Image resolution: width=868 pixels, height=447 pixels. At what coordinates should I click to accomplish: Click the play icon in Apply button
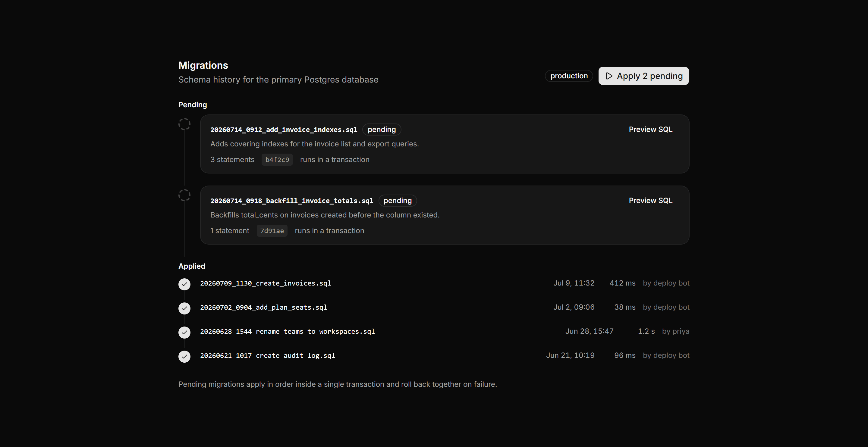click(609, 76)
